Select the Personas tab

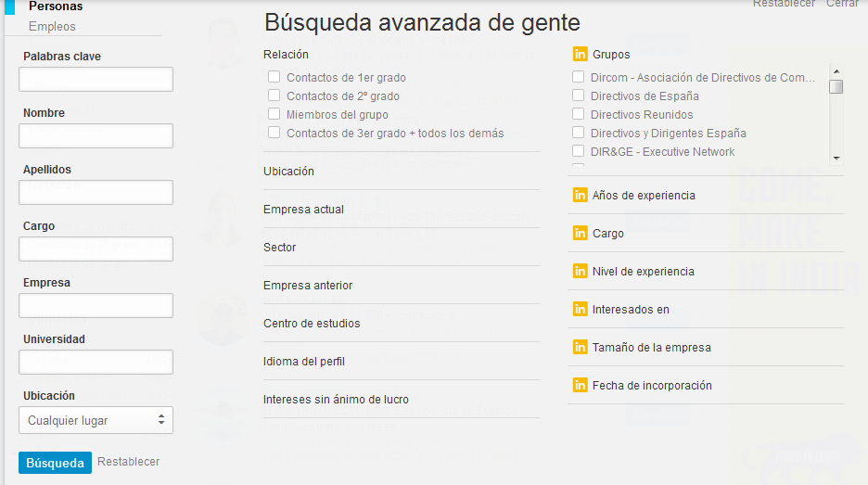pos(56,6)
